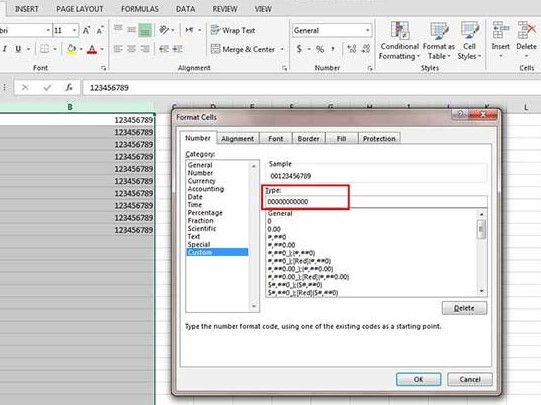Click Increase Indent icon
Screen dimensions: 541x405
click(177, 49)
